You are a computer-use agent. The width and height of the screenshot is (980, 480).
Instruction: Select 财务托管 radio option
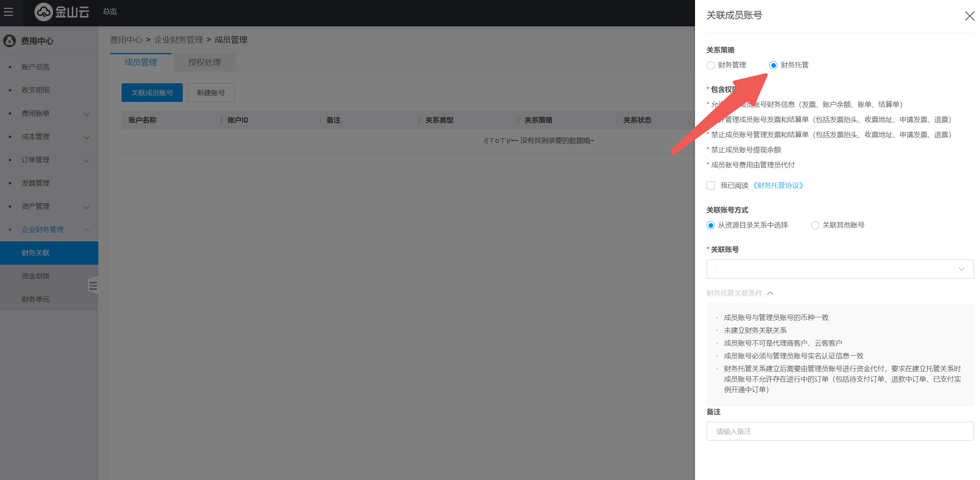point(773,65)
